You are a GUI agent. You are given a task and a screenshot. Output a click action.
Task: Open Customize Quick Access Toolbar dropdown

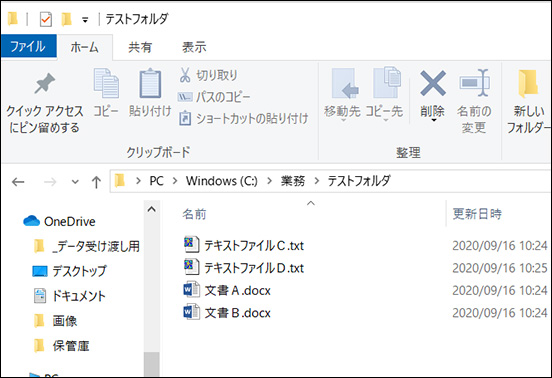[x=85, y=20]
